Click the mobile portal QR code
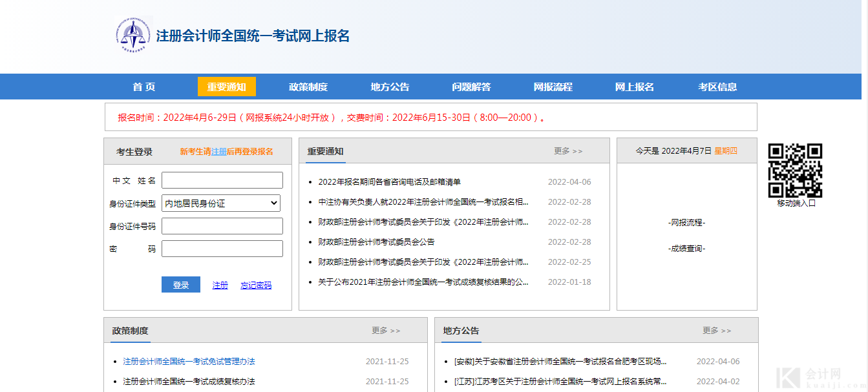The height and width of the screenshot is (392, 868). tap(795, 170)
